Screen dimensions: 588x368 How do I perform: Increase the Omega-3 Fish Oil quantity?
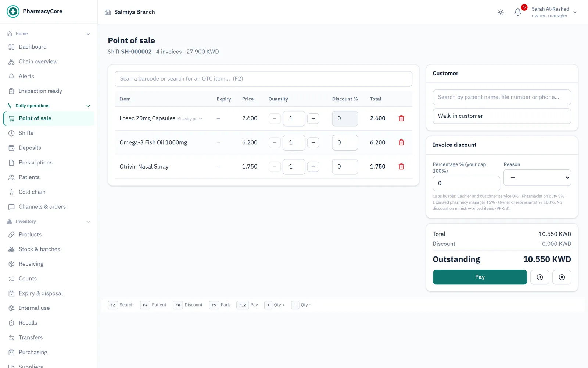[313, 142]
